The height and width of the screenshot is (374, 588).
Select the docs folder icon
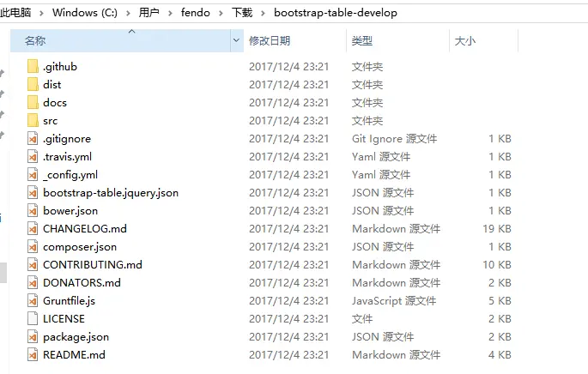[33, 102]
